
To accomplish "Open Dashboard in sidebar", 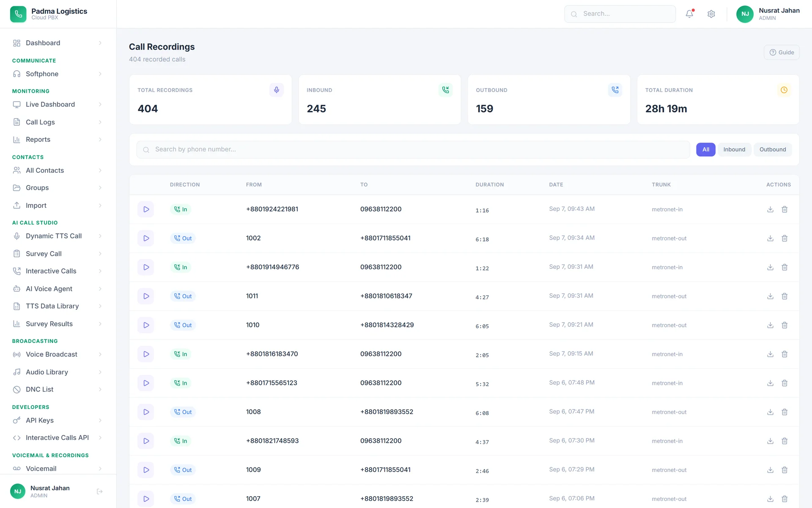I will [x=58, y=43].
